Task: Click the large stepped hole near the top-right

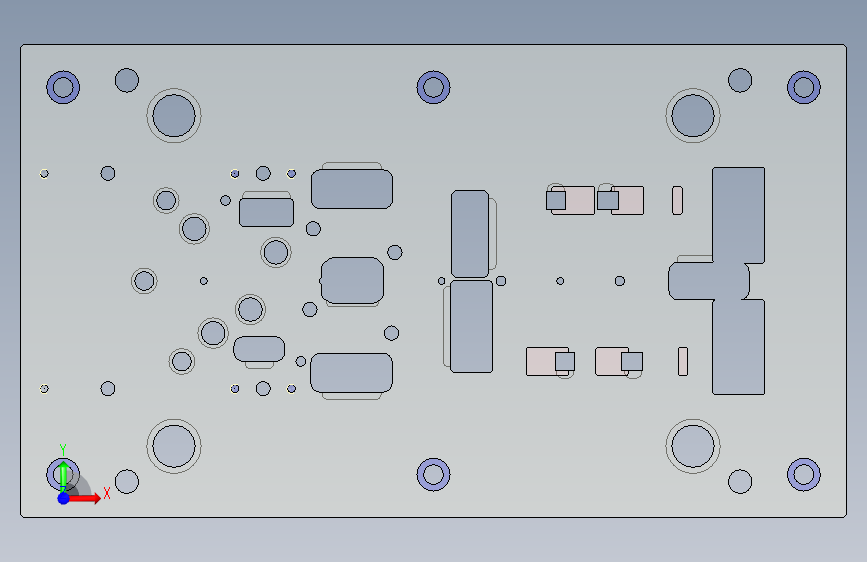Action: [x=693, y=116]
